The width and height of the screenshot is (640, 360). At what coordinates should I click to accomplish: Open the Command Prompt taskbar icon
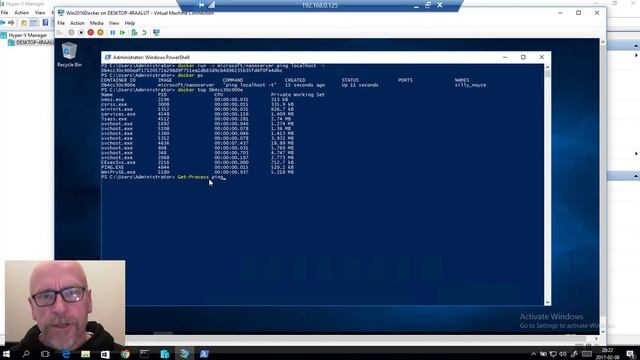144,354
